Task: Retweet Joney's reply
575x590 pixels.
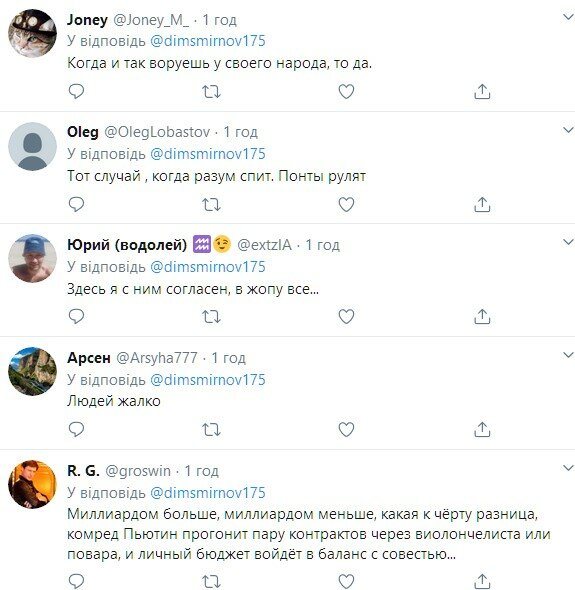Action: point(211,91)
